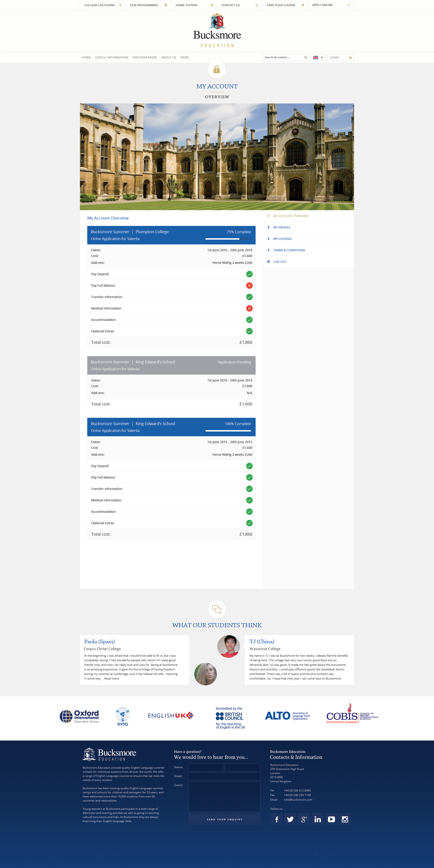Image resolution: width=434 pixels, height=868 pixels.
Task: Open Our Programmes top menu
Action: [148, 5]
